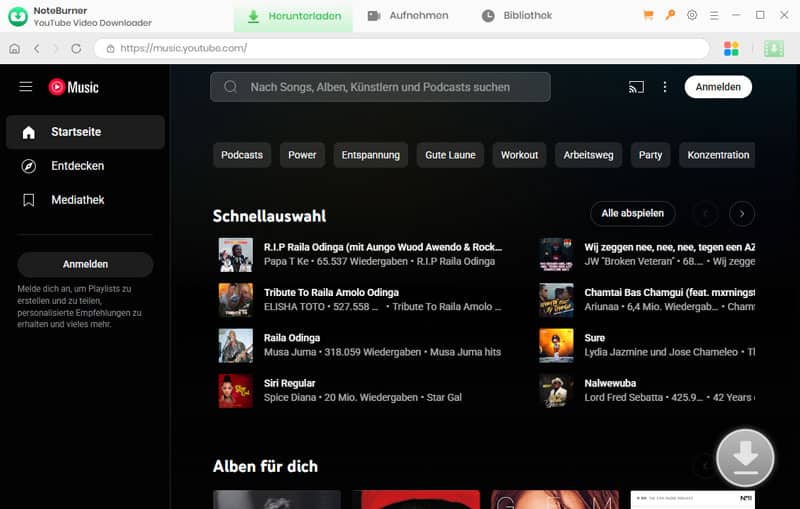800x509 pixels.
Task: Toggle YouTube Music sidebar hamburger menu
Action: pyautogui.click(x=26, y=87)
